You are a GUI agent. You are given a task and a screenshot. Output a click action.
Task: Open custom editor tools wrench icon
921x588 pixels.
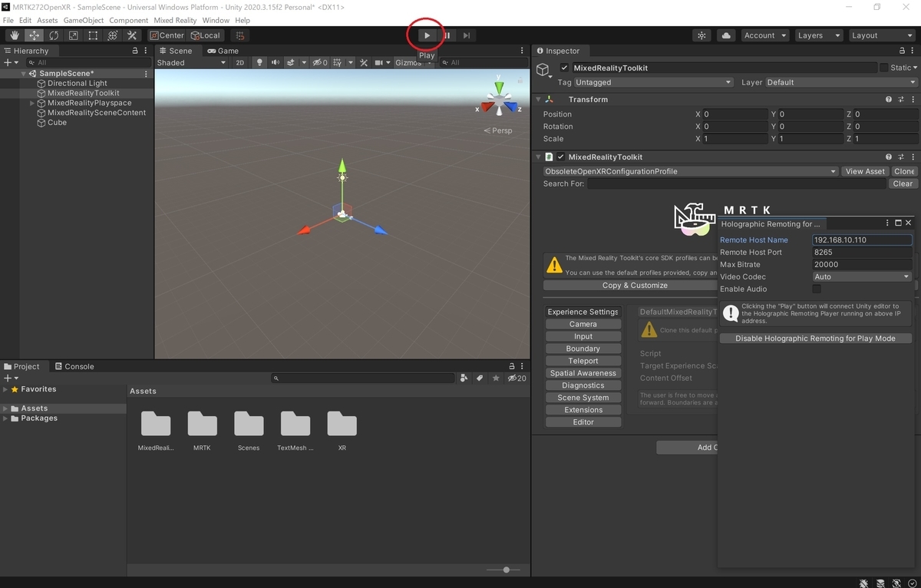click(x=132, y=35)
